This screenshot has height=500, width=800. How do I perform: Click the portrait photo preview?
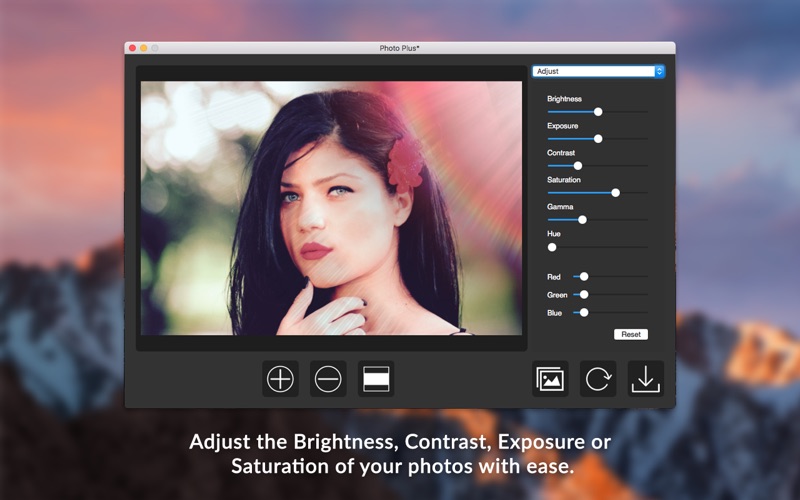tap(331, 208)
